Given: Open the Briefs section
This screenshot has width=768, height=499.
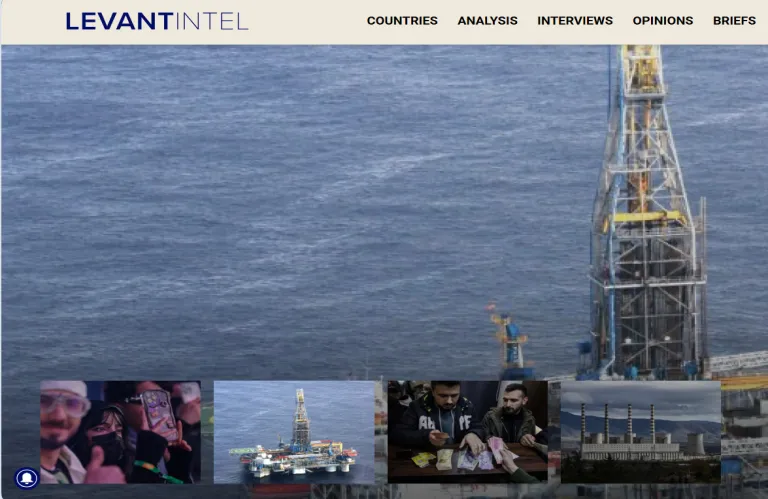Looking at the screenshot, I should click(734, 21).
